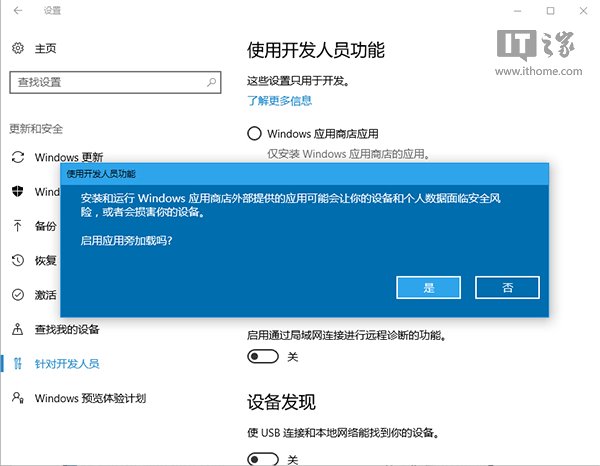Click the Windows 更新 refresh icon
The width and height of the screenshot is (600, 466).
(x=18, y=157)
